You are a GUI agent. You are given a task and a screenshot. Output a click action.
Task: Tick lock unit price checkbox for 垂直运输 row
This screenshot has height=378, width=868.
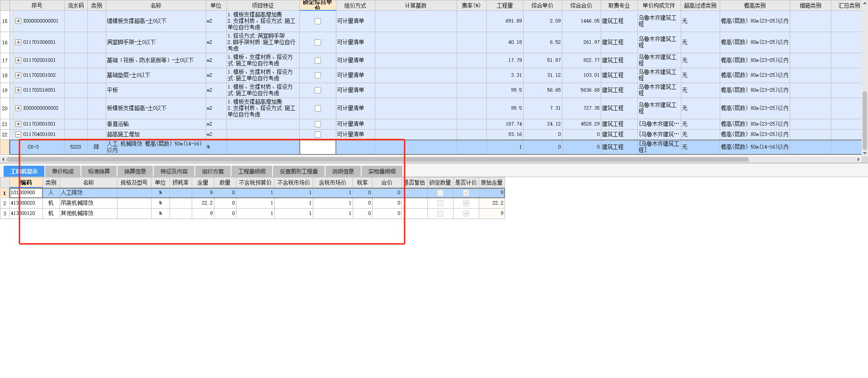318,124
